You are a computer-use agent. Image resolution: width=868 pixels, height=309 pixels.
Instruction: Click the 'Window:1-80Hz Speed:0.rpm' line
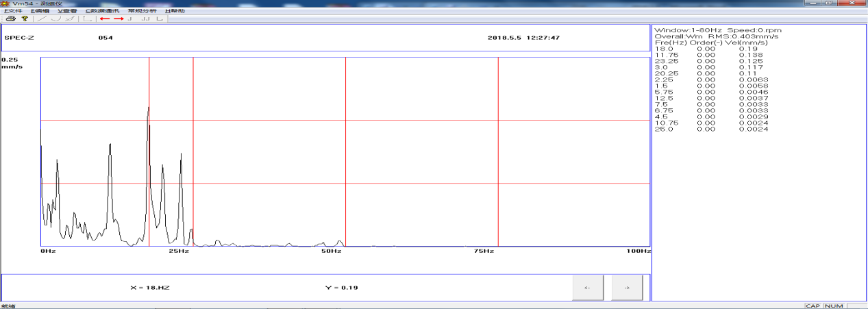coord(718,30)
